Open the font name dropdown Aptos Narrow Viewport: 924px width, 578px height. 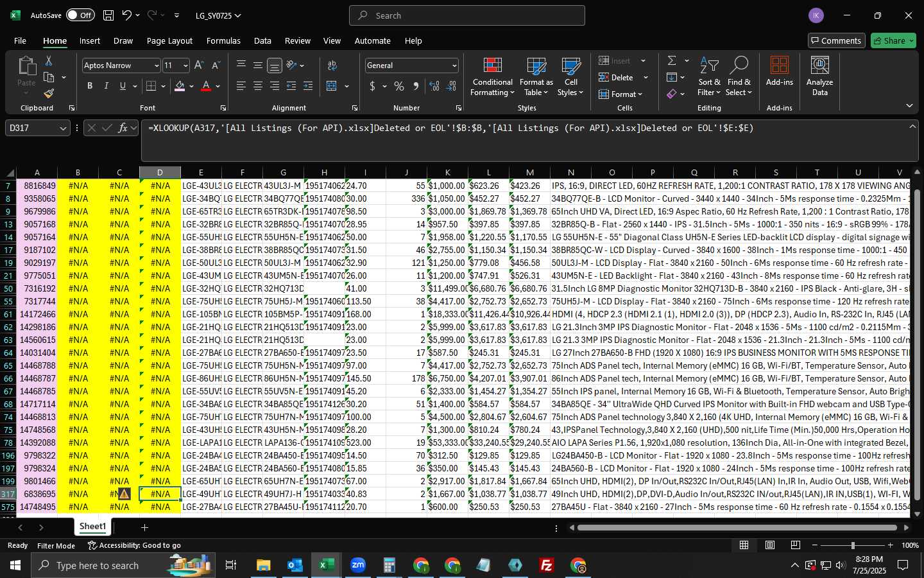click(156, 66)
